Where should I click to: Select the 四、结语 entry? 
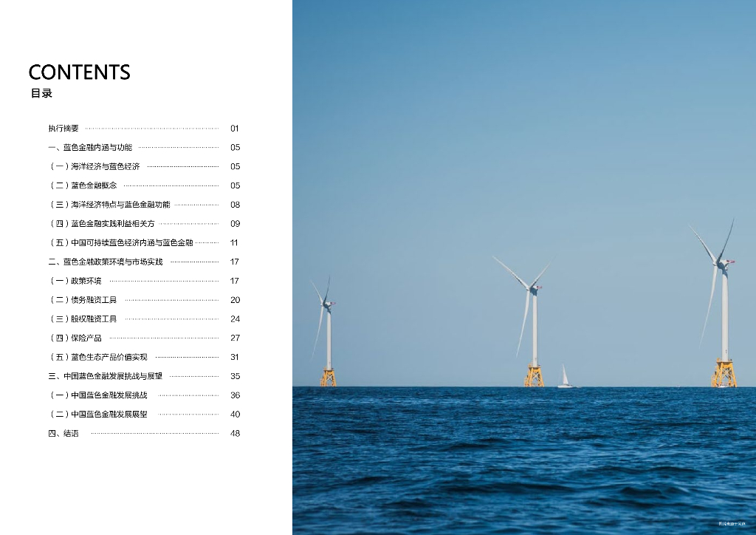click(63, 433)
